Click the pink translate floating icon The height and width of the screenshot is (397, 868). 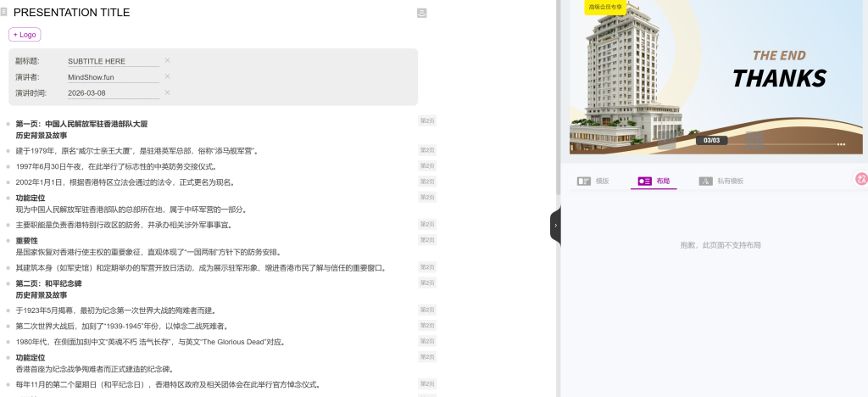(x=861, y=178)
